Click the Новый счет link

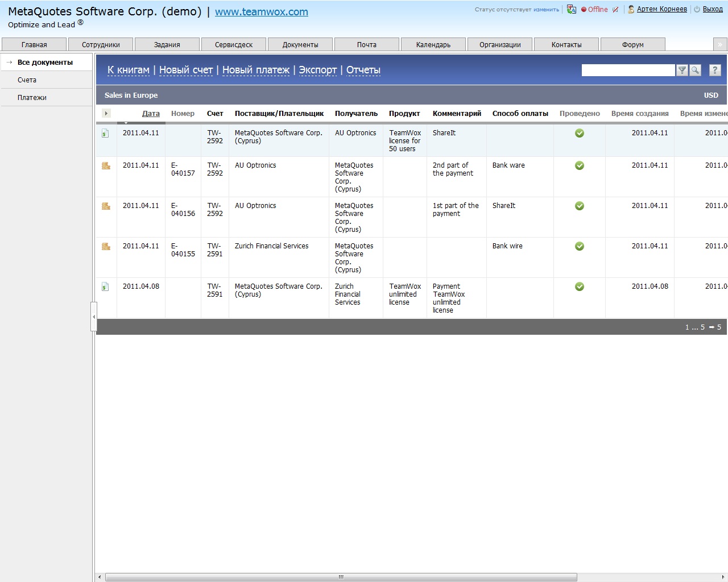click(185, 70)
